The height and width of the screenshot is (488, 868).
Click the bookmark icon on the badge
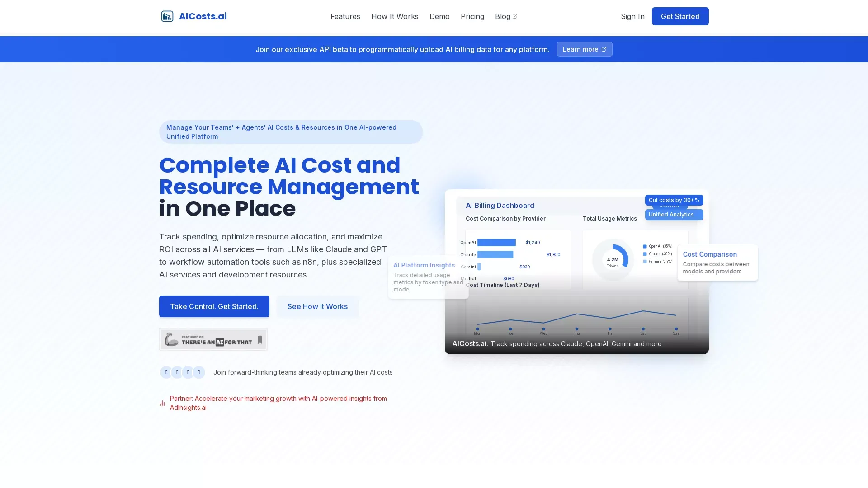(260, 339)
